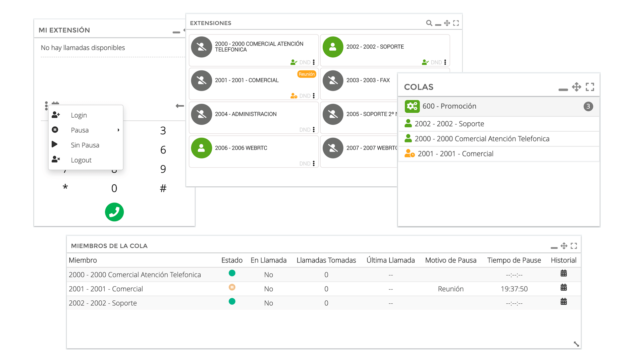The image size is (644, 362).
Task: Open history for member 2002 Soporte
Action: point(564,301)
